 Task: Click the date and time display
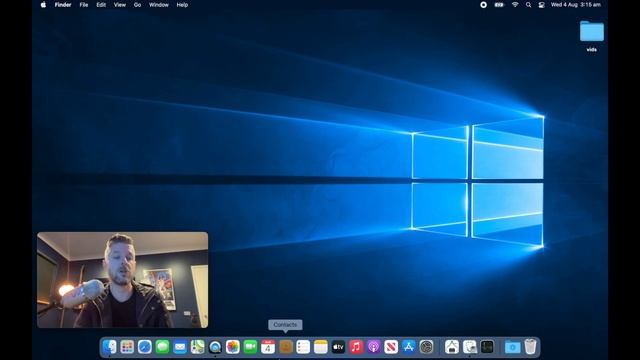pyautogui.click(x=576, y=5)
